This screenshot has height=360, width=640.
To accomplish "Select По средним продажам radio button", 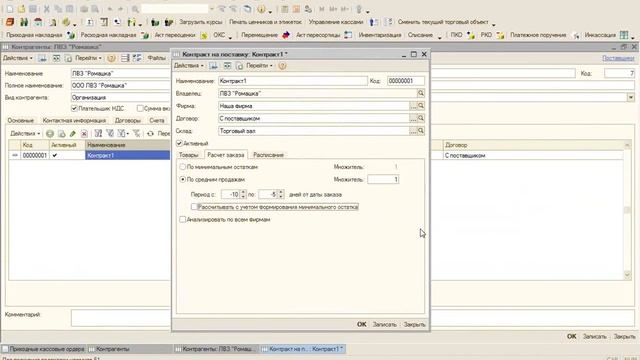I will [182, 179].
